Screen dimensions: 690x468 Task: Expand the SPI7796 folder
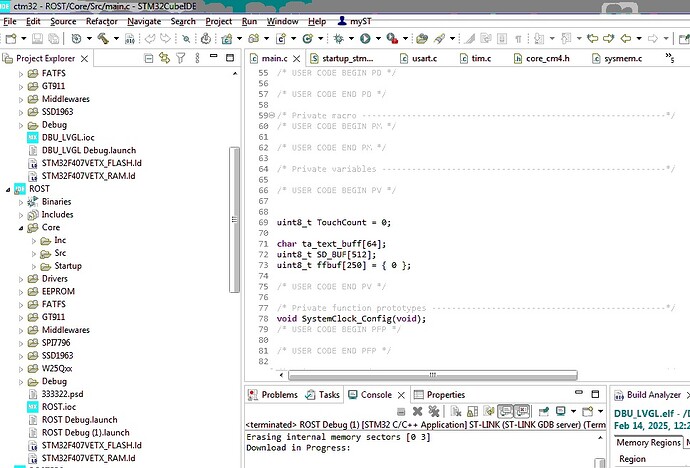[x=21, y=344]
